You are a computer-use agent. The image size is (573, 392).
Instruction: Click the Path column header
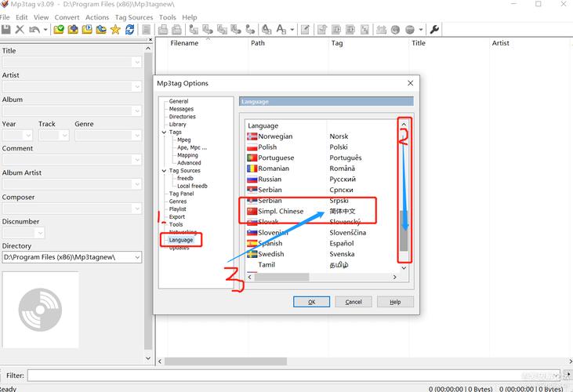[x=258, y=43]
